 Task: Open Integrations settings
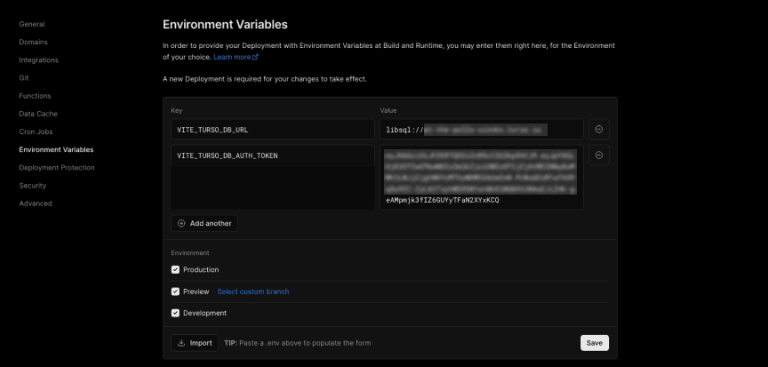click(39, 60)
